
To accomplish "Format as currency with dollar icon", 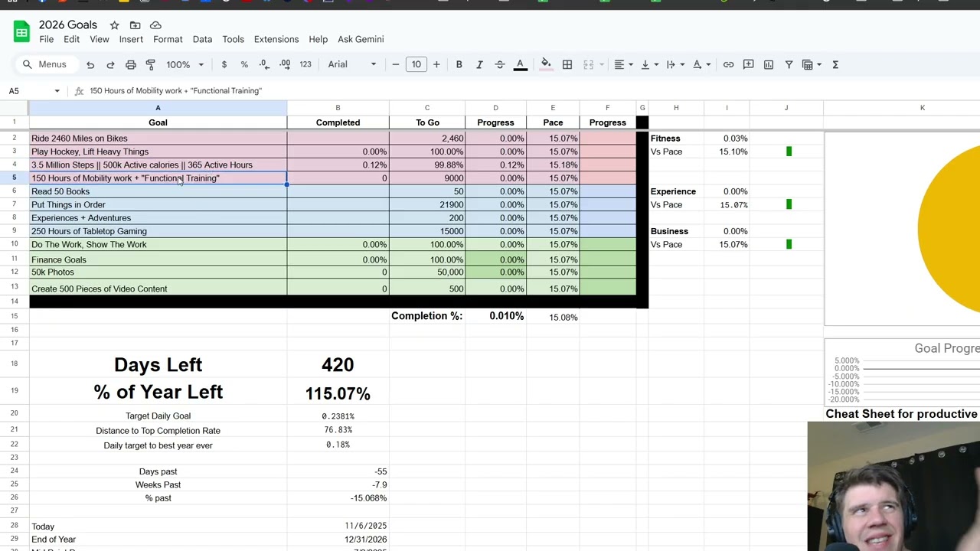I will 224,64.
